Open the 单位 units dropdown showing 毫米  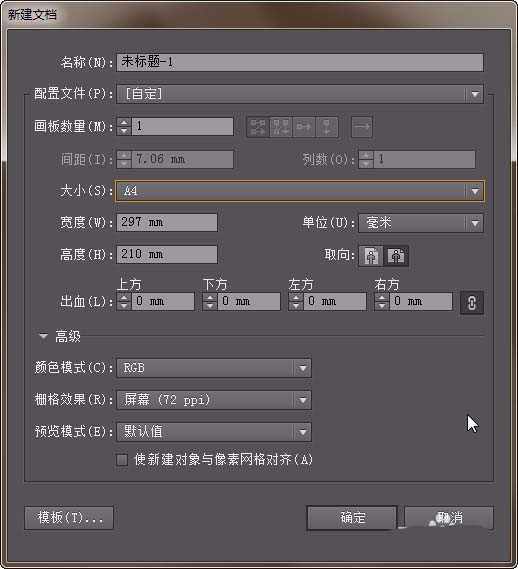point(421,223)
